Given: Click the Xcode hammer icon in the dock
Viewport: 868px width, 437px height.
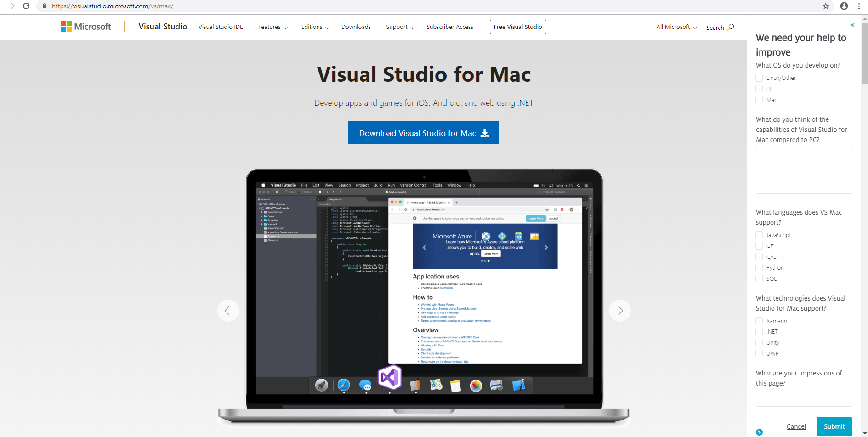Looking at the screenshot, I should click(x=519, y=385).
